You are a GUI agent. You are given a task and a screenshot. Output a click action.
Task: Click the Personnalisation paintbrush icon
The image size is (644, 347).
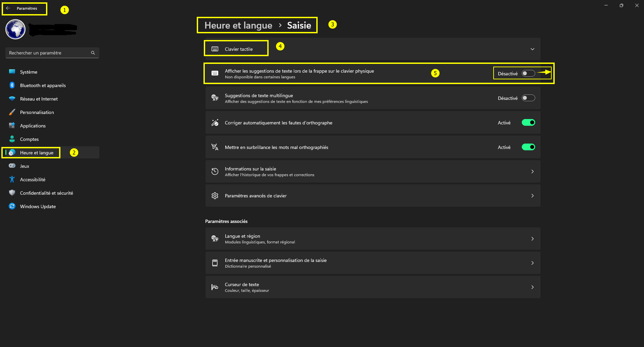pyautogui.click(x=12, y=112)
